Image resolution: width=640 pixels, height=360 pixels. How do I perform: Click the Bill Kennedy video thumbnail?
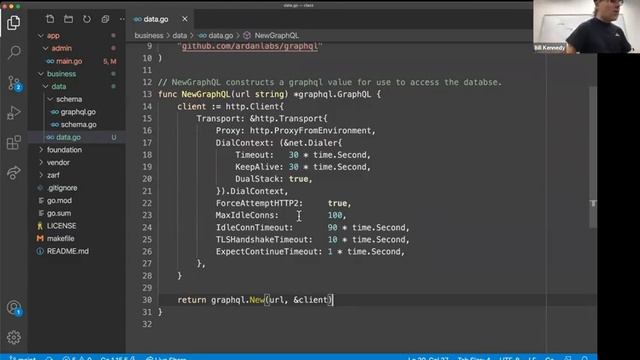tap(587, 27)
